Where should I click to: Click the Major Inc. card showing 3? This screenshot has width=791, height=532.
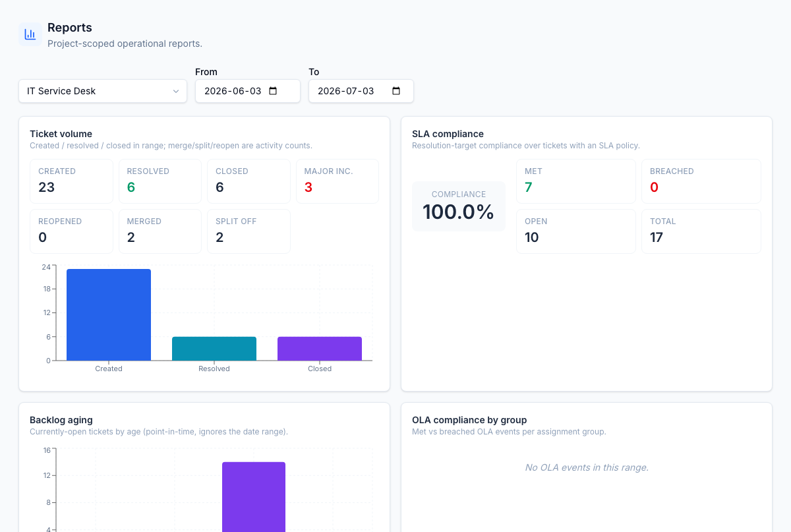point(337,181)
